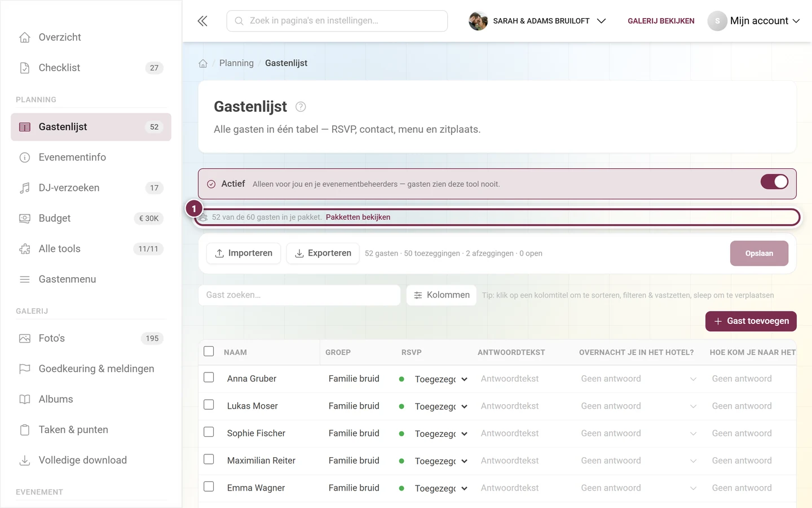Click DJ-verzoeken music note icon
This screenshot has width=812, height=508.
click(25, 188)
